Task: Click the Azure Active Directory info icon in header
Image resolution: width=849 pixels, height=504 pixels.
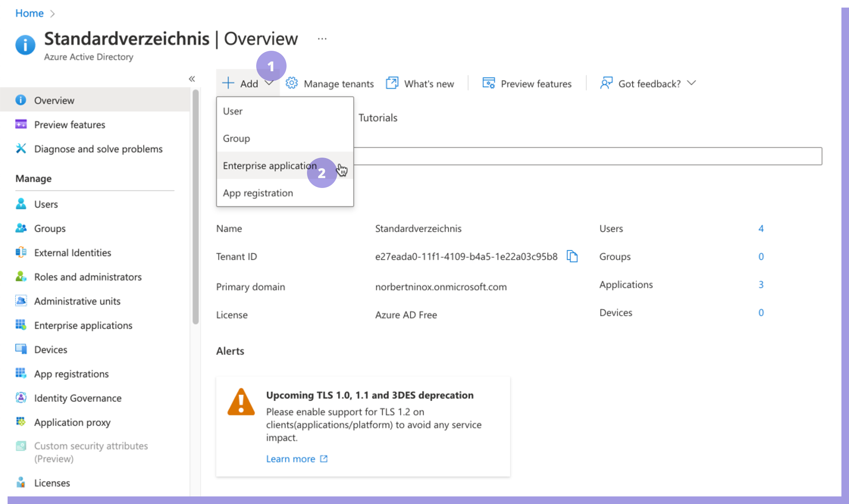Action: coord(25,45)
